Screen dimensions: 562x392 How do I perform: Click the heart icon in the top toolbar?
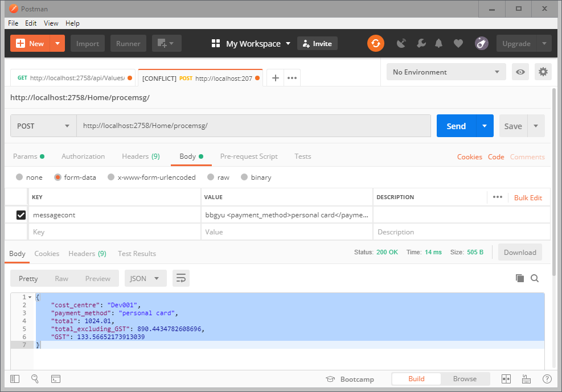click(458, 43)
